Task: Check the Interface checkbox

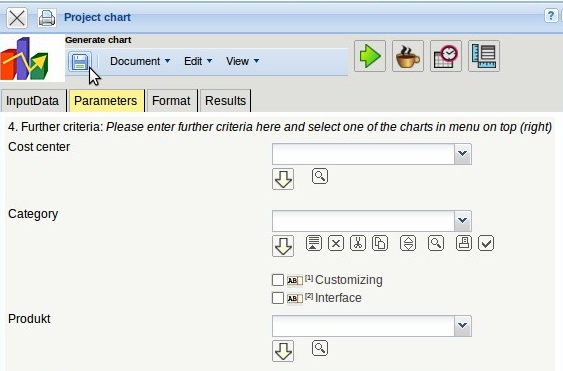Action: coord(278,298)
